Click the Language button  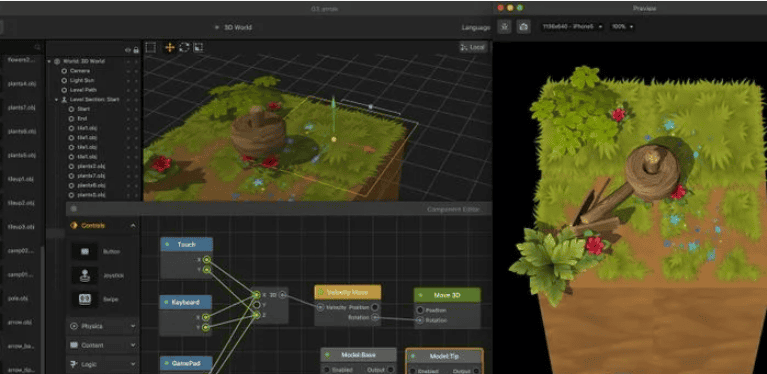click(x=475, y=27)
